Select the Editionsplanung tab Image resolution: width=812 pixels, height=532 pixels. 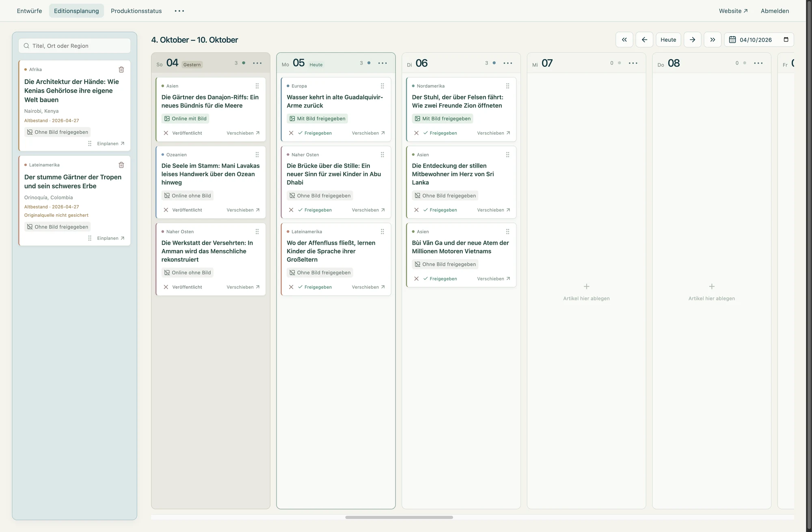coord(76,11)
